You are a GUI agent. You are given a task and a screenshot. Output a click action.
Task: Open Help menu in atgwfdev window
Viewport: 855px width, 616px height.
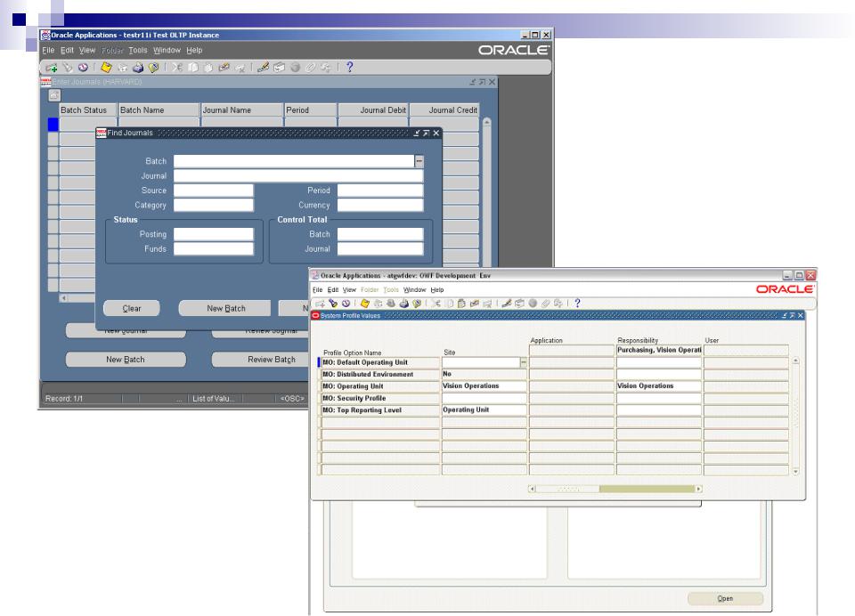[x=437, y=290]
